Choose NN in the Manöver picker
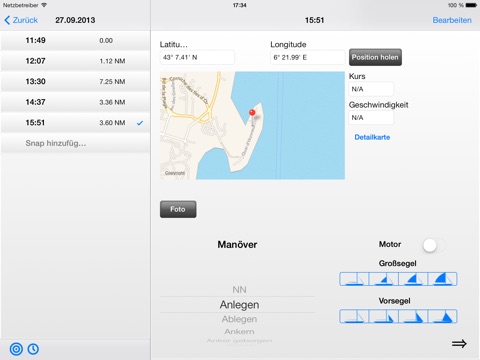This screenshot has width=480, height=360. pyautogui.click(x=239, y=290)
